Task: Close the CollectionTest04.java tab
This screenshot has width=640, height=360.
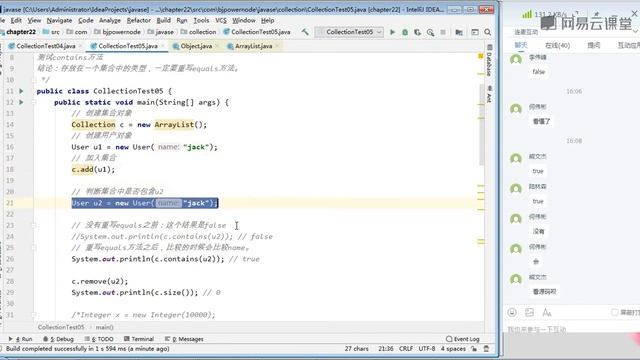Action: [80, 46]
